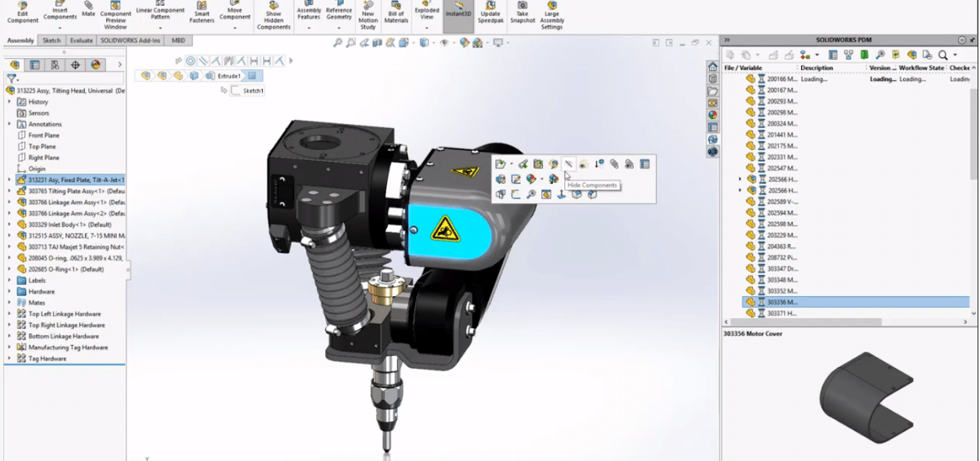Open PDM search magnifier icon
Viewport: 980px width, 461px height.
[x=943, y=55]
